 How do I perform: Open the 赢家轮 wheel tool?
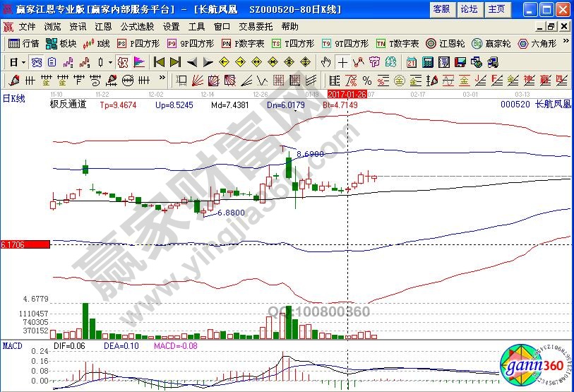[491, 43]
